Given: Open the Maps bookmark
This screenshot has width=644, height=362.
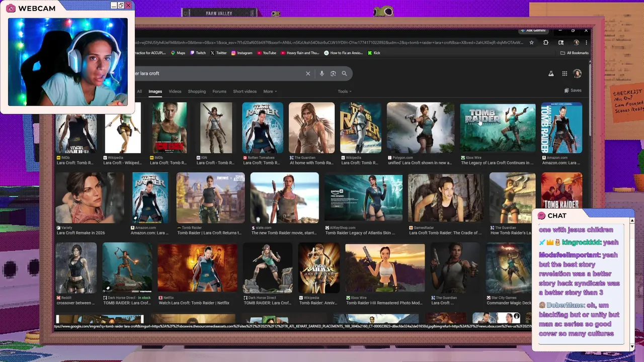Looking at the screenshot, I should tap(178, 53).
